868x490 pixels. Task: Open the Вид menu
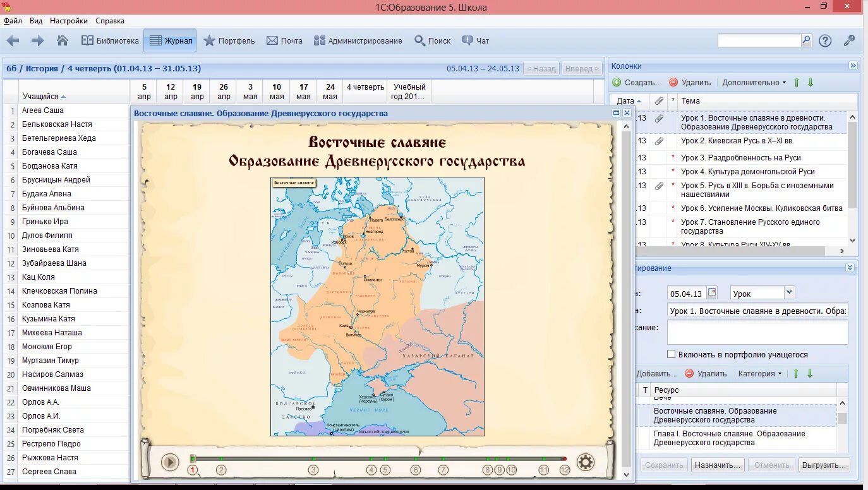36,21
